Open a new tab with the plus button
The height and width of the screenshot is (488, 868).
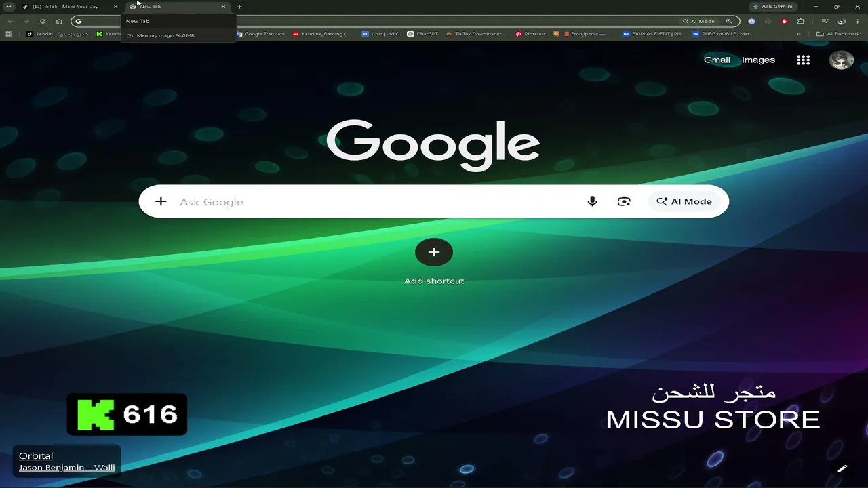239,7
